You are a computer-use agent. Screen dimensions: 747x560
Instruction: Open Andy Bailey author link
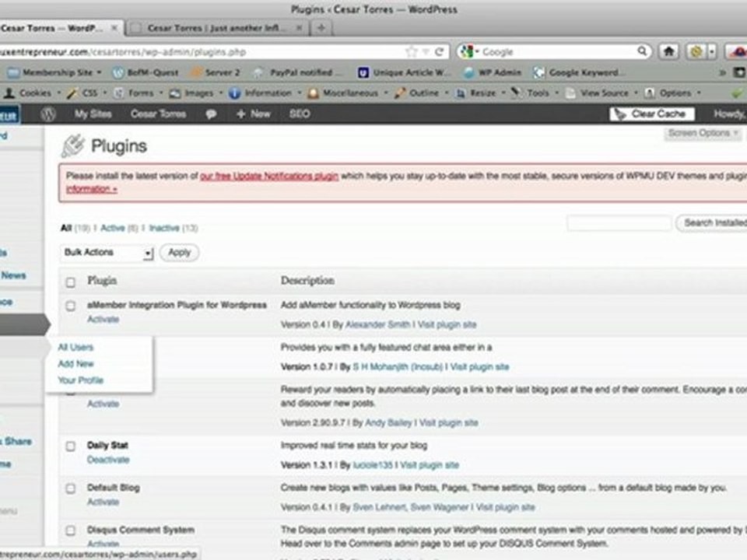[x=388, y=423]
